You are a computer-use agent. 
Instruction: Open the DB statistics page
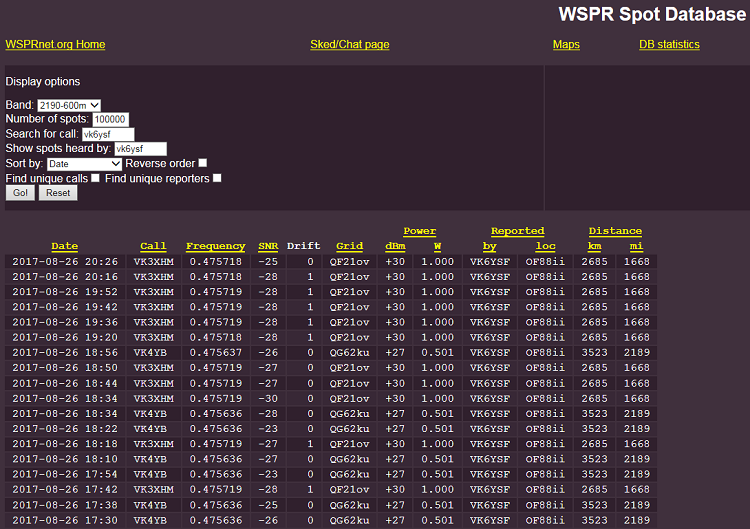pos(669,45)
